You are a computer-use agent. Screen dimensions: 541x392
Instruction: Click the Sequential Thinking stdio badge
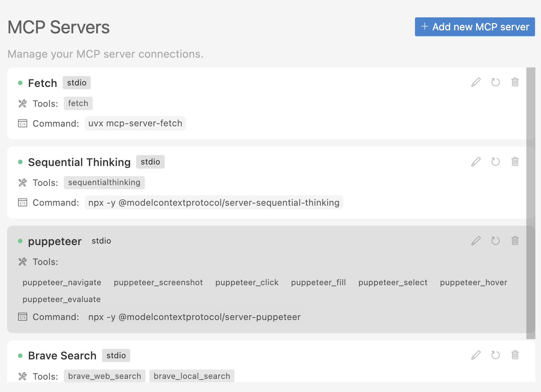pos(150,162)
